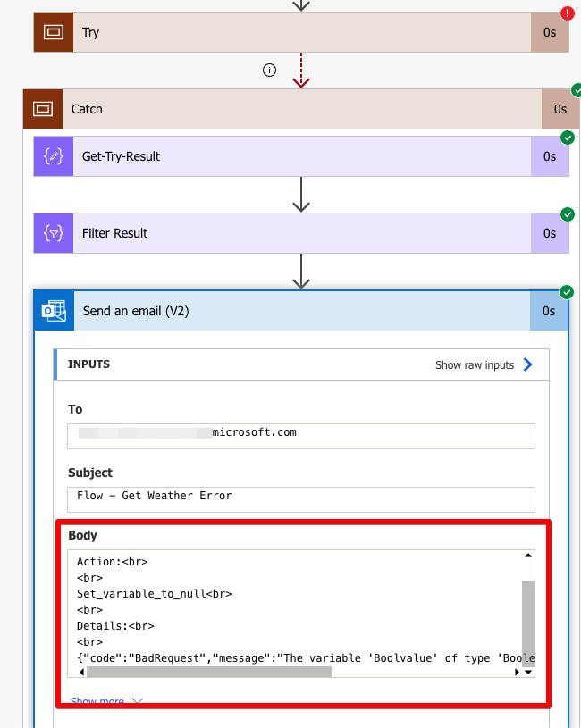581x728 pixels.
Task: Expand the Get-Try-Result action
Action: click(x=302, y=156)
